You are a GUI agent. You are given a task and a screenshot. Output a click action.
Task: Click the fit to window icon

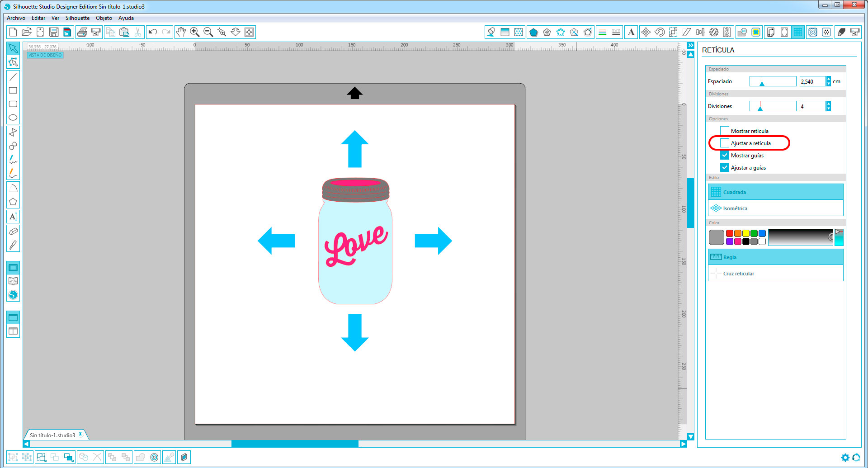point(249,32)
